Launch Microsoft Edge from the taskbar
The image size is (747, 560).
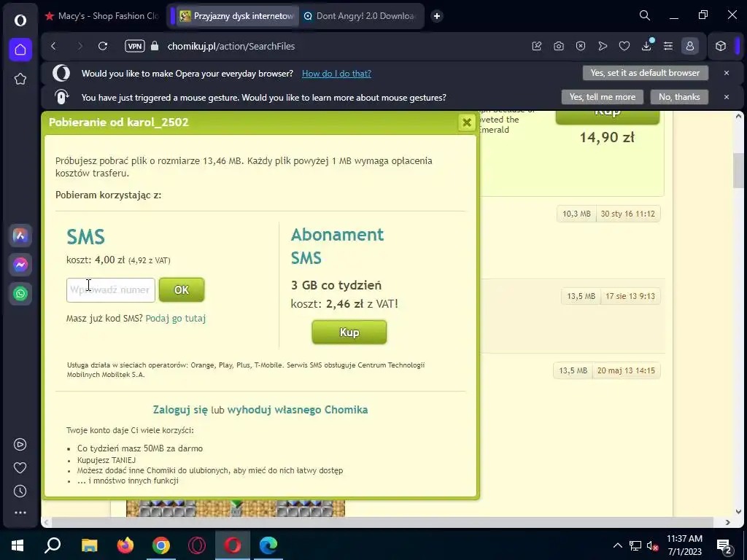[268, 545]
